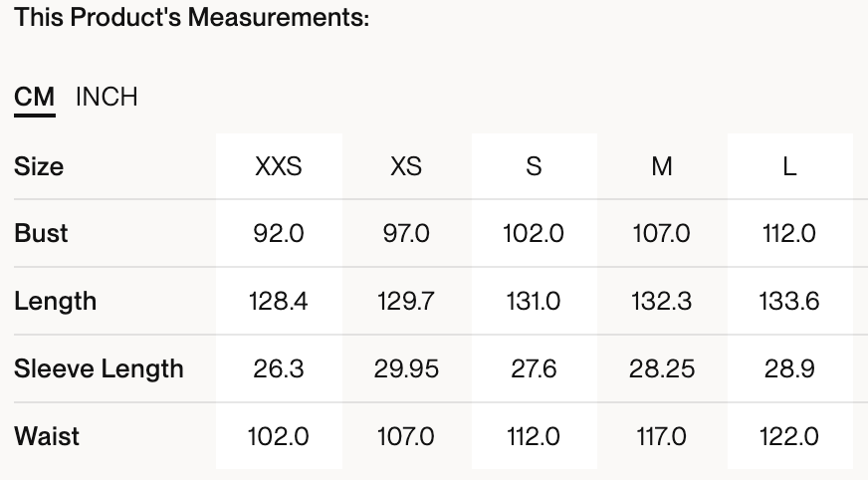868x480 pixels.
Task: Select the M size column header
Action: click(x=662, y=166)
